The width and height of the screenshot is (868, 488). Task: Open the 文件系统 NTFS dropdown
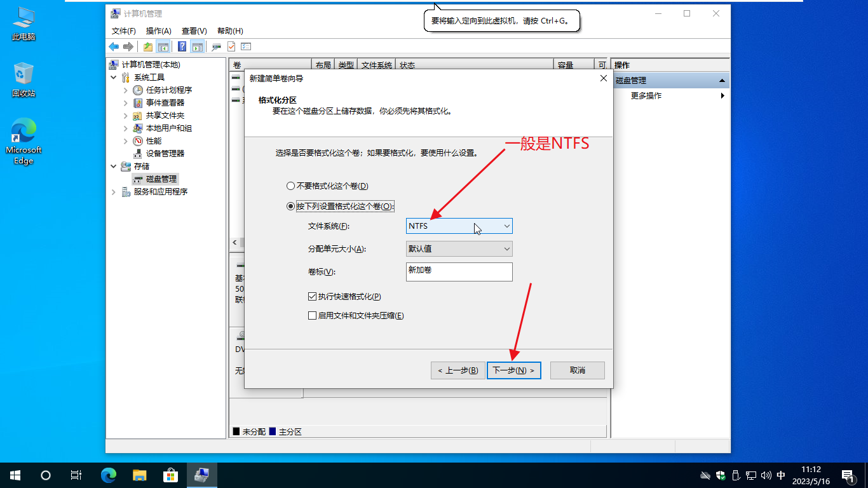[x=459, y=226]
